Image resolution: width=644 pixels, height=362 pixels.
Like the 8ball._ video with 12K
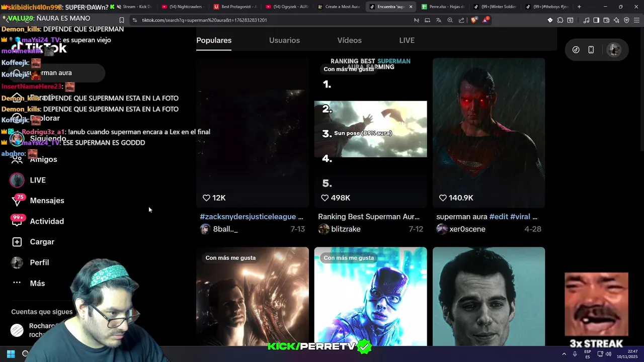point(206,198)
